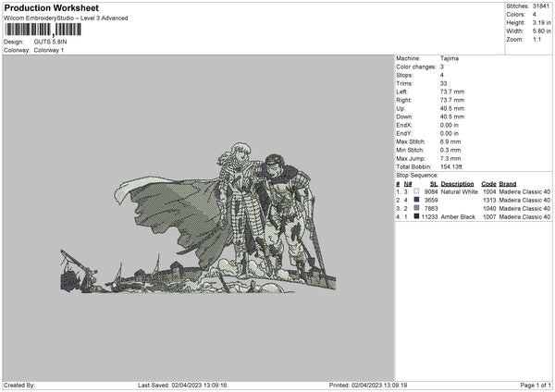Select the design name 'GUTS 5,8IN'
Viewport: 555px width, 392px height.
50,42
